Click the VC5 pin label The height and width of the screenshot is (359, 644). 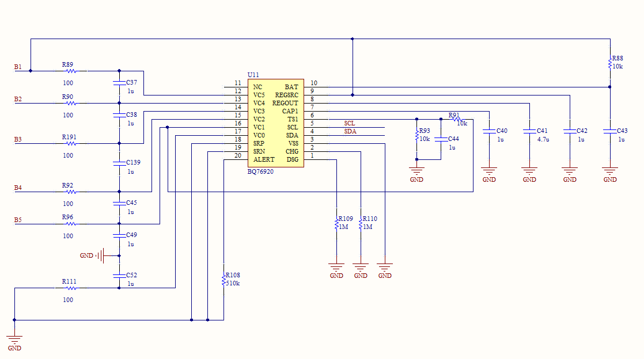click(x=259, y=95)
